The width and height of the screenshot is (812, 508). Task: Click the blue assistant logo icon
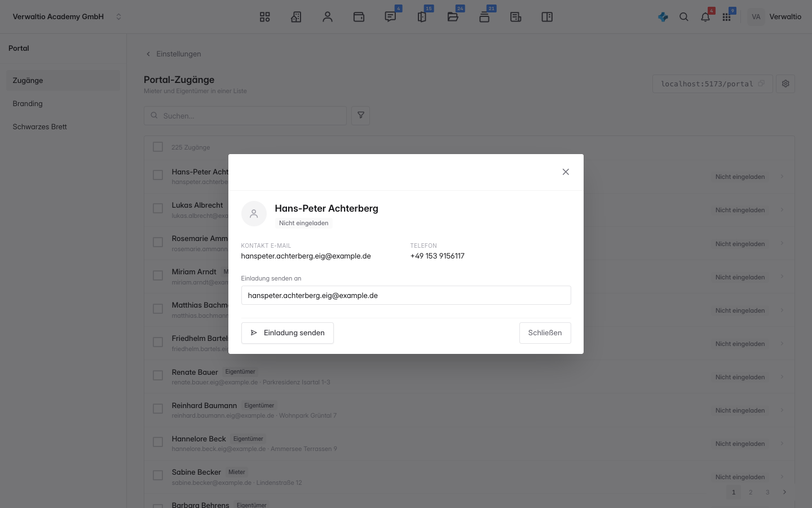coord(663,17)
